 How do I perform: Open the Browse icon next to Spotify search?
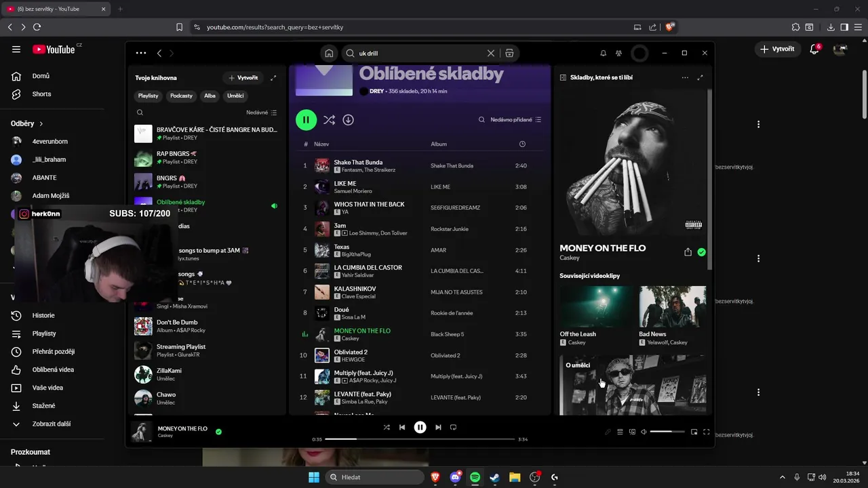(x=509, y=53)
